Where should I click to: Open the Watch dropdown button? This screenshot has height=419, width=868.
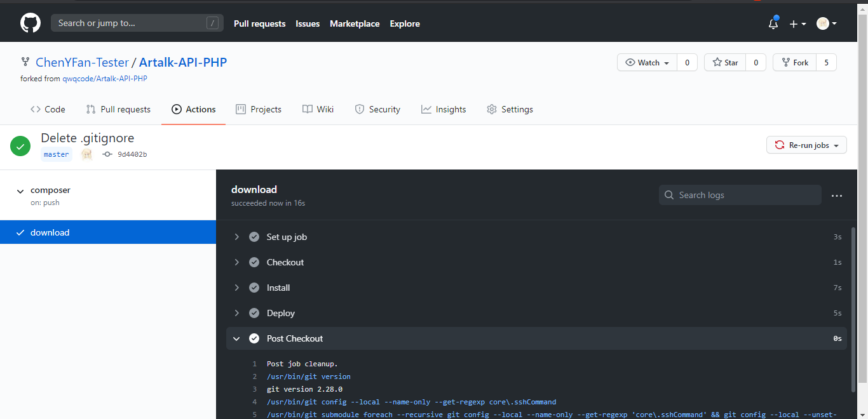[648, 62]
